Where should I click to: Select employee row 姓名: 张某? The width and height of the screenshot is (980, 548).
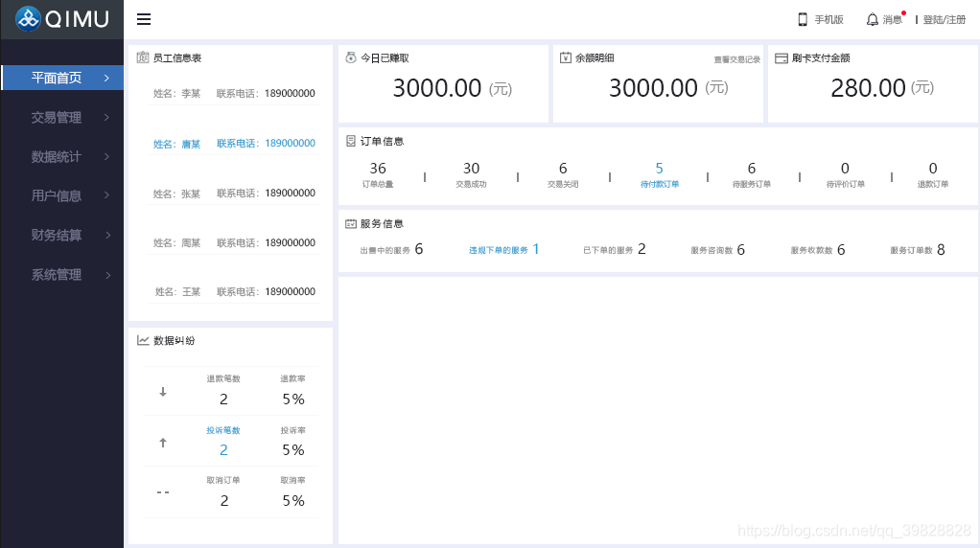click(234, 194)
